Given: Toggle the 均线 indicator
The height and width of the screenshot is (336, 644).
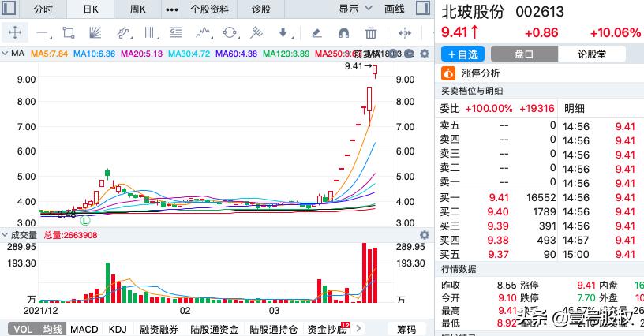Looking at the screenshot, I should (53, 329).
